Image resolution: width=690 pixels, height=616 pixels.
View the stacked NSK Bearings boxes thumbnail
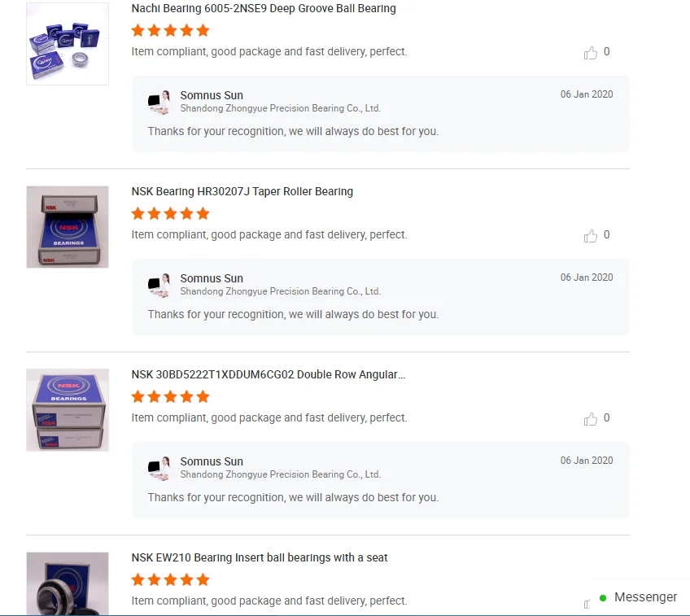tap(68, 409)
